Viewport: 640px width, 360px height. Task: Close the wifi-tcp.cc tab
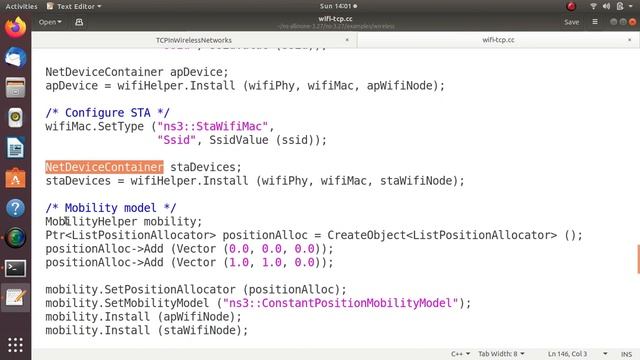click(x=629, y=40)
